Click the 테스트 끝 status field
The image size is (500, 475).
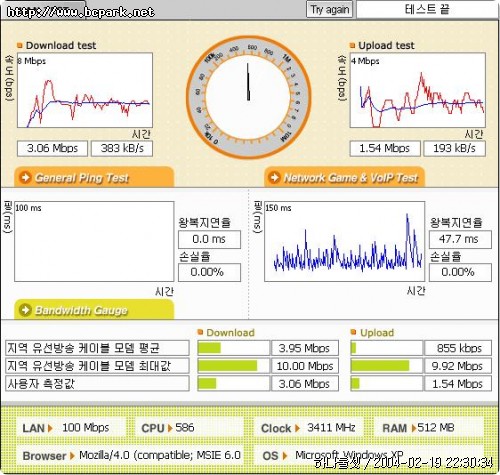427,9
